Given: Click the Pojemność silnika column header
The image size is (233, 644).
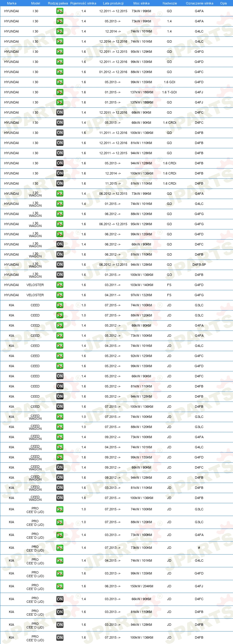Looking at the screenshot, I should 83,3.
